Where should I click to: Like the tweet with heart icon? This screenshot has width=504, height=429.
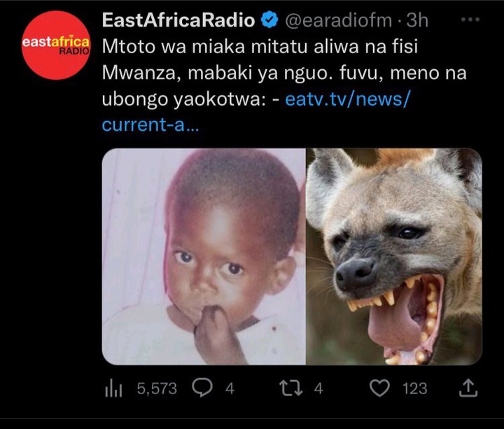[x=379, y=388]
